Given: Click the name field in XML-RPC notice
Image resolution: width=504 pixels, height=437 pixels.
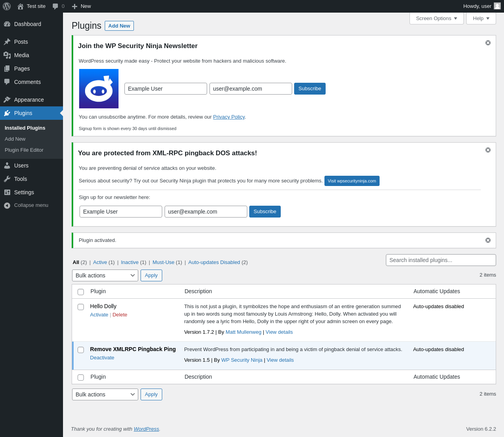Looking at the screenshot, I should (x=121, y=212).
